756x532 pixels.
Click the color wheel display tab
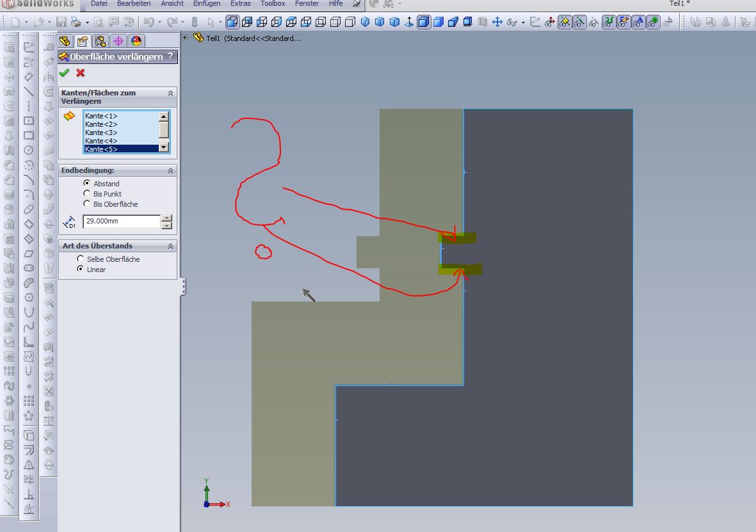click(136, 42)
